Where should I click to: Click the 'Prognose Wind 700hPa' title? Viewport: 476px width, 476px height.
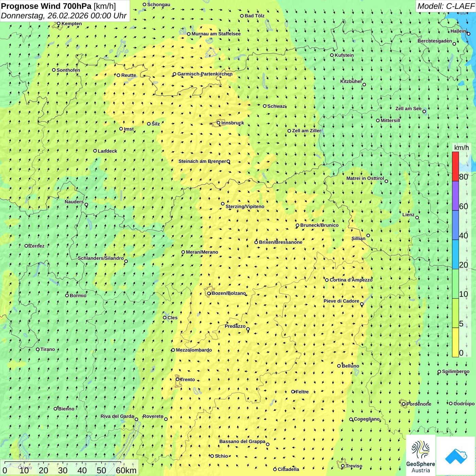46,6
